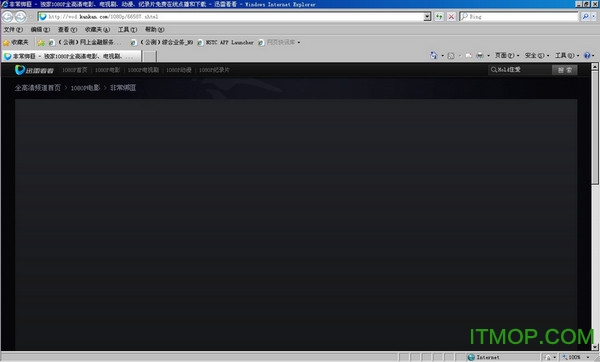The width and height of the screenshot is (600, 362).
Task: Click the address bar URL field
Action: [234, 17]
